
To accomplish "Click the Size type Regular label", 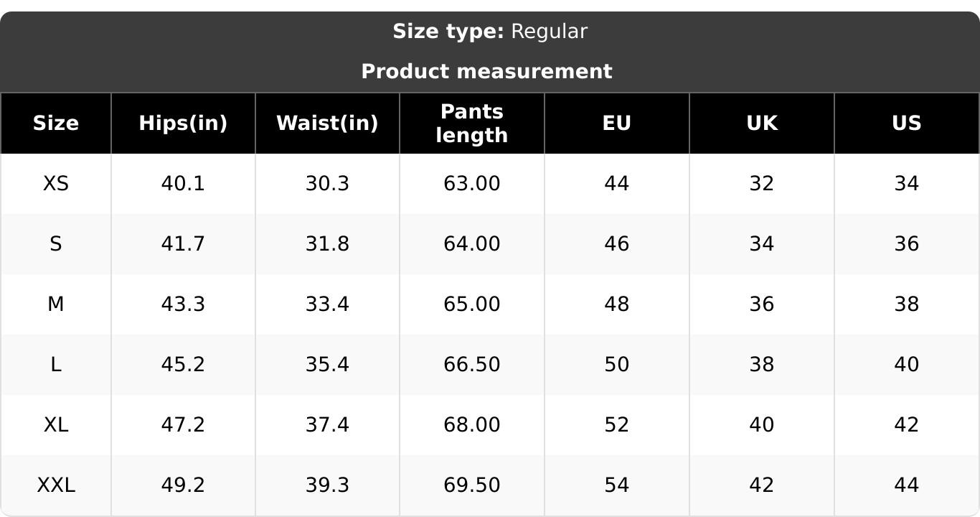I will pyautogui.click(x=490, y=32).
